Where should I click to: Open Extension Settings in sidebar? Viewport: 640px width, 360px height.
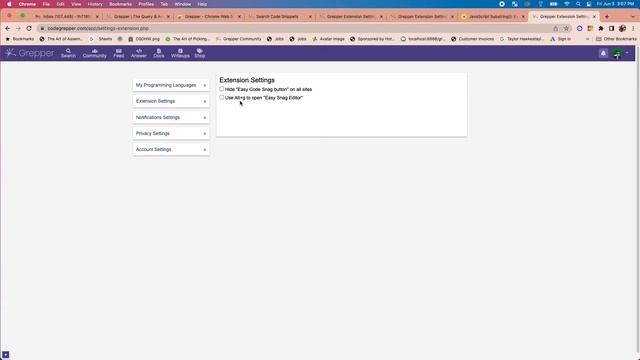point(171,101)
